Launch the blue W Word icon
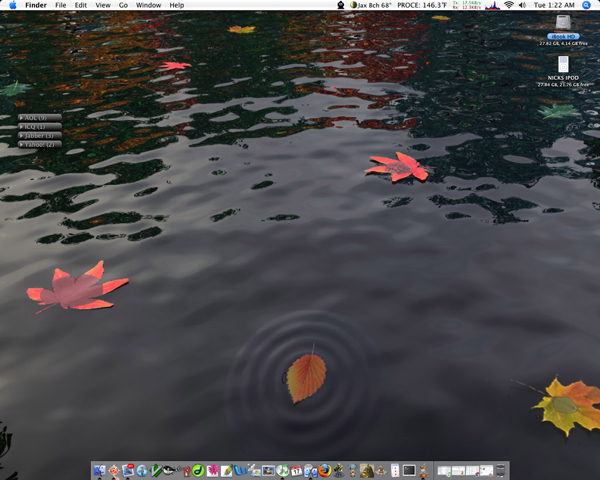The height and width of the screenshot is (480, 600). (241, 470)
